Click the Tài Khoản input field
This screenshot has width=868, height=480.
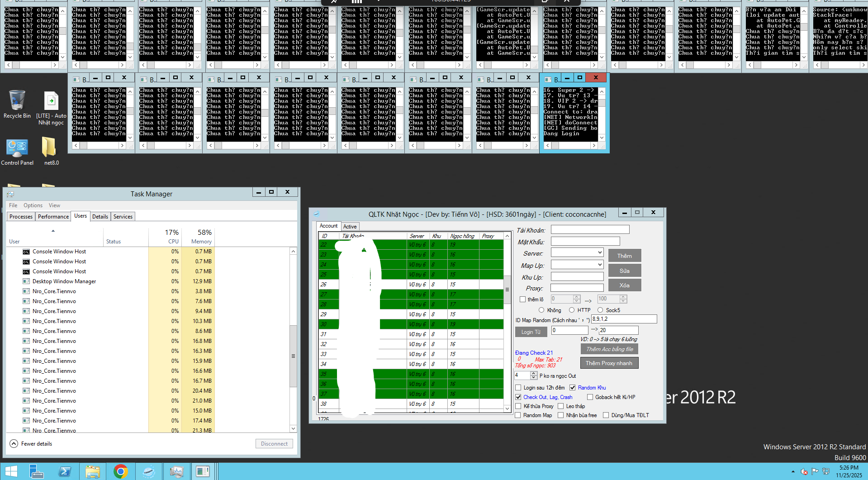[x=590, y=230]
